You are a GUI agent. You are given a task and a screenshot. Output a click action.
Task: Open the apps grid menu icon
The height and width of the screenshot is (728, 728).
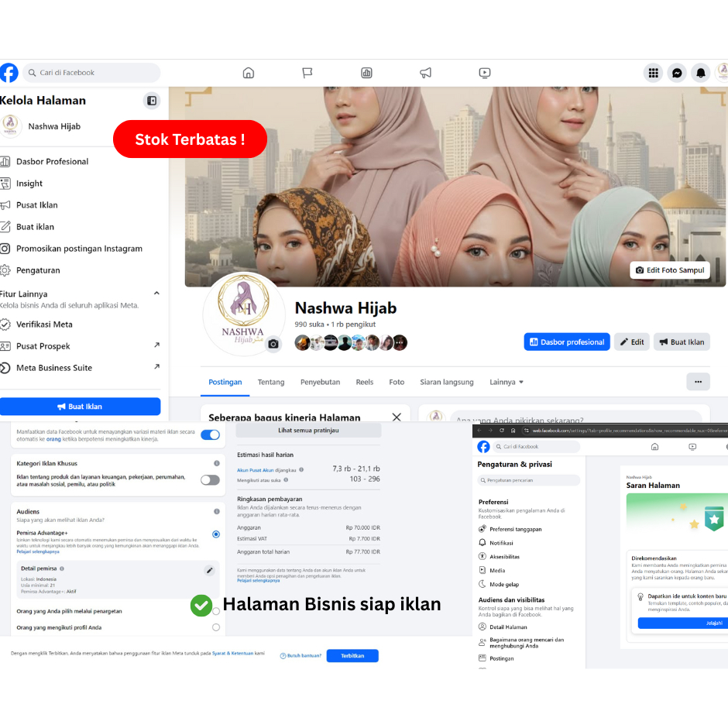[654, 72]
